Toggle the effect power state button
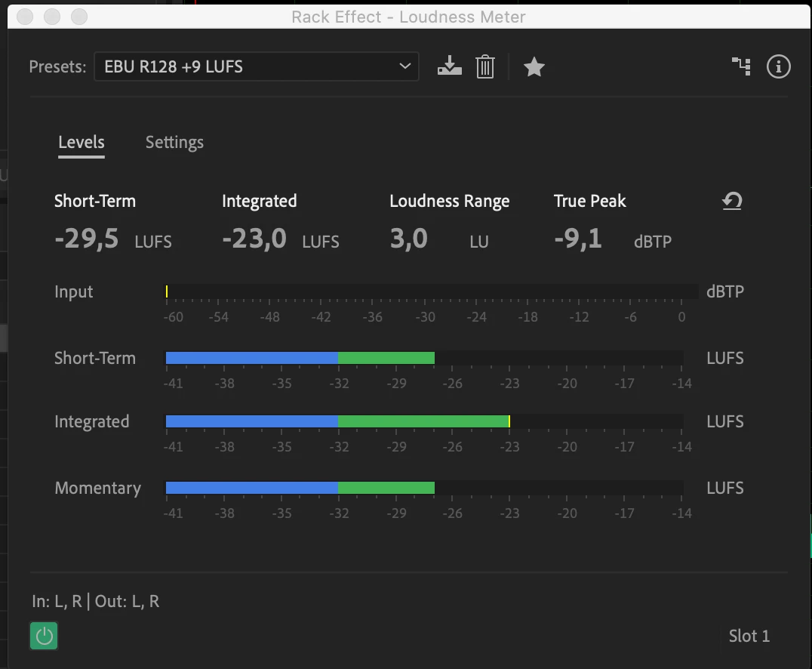 point(44,636)
